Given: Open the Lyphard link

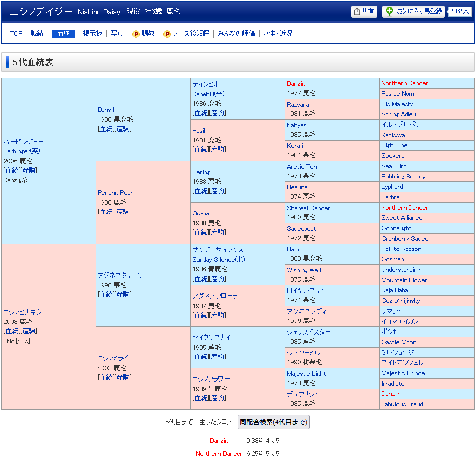Looking at the screenshot, I should coord(392,187).
